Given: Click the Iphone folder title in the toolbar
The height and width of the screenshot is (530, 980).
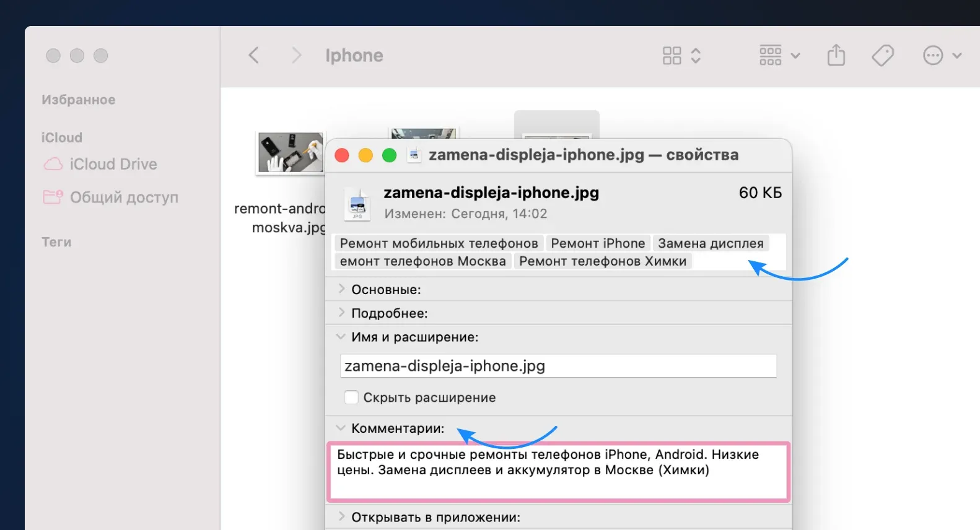Looking at the screenshot, I should [354, 56].
